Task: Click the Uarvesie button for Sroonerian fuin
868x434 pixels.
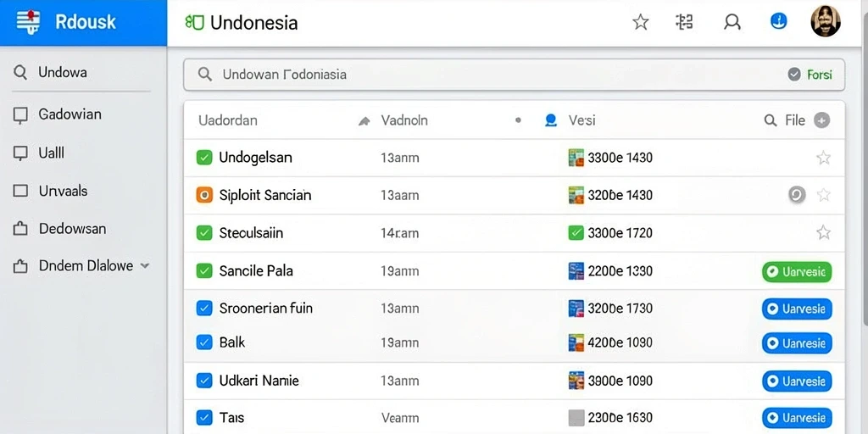Action: (x=797, y=309)
